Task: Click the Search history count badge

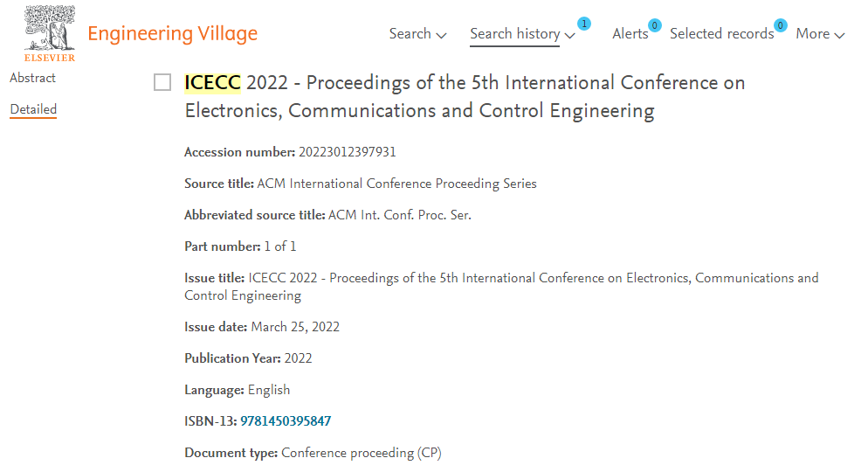Action: pyautogui.click(x=584, y=24)
